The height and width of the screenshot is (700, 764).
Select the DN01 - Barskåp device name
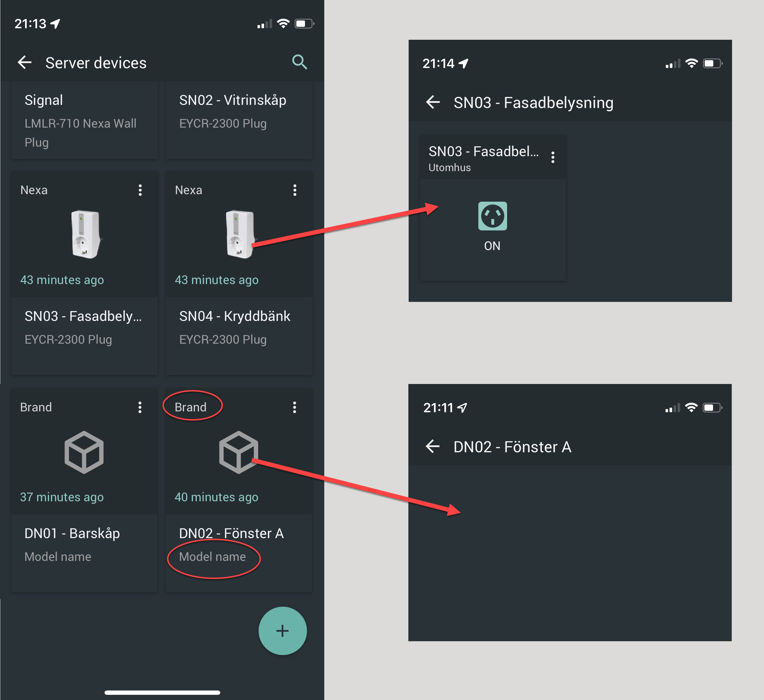pos(72,533)
